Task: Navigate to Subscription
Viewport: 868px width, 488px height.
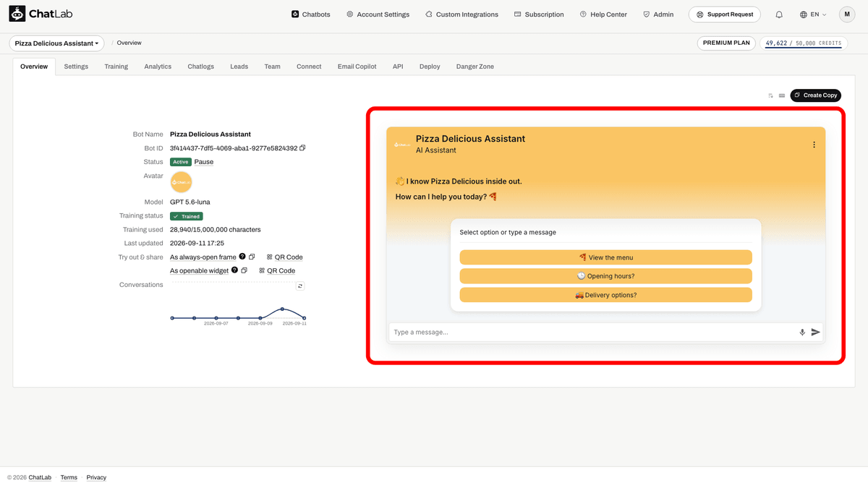Action: click(x=539, y=14)
